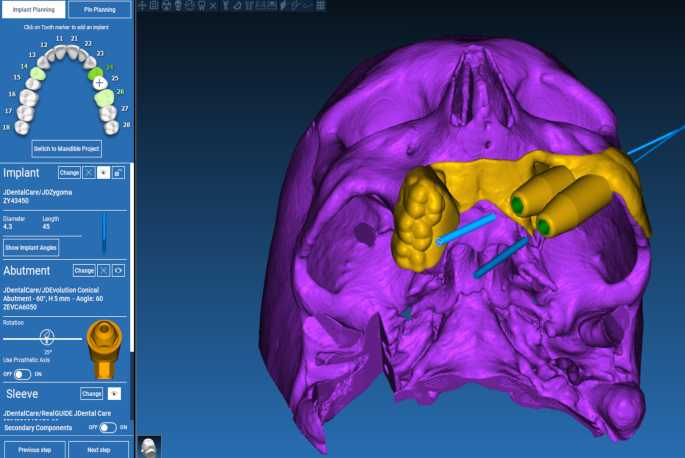Click Change button for Sleeve

tap(92, 394)
